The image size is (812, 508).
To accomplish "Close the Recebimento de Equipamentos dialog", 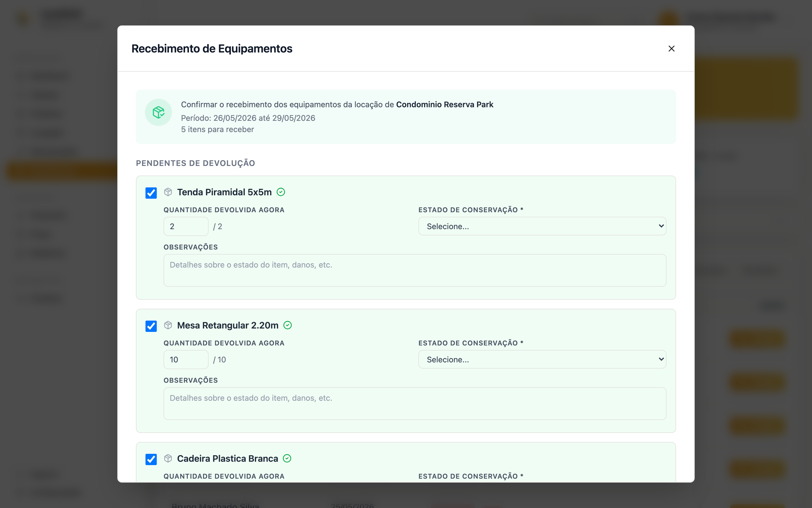I will tap(671, 49).
